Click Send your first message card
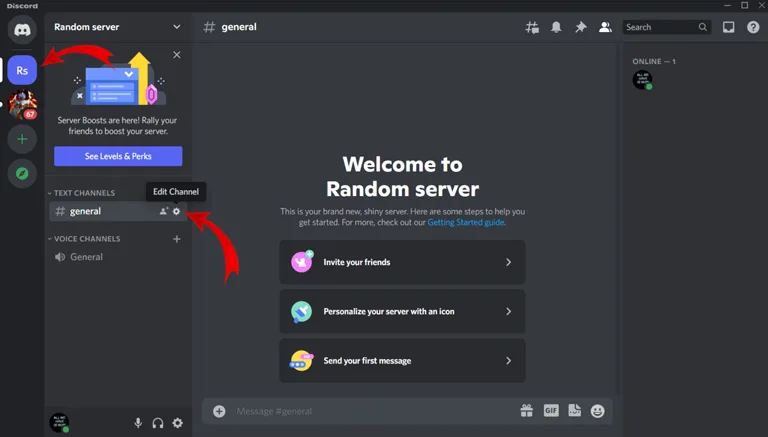 point(402,361)
